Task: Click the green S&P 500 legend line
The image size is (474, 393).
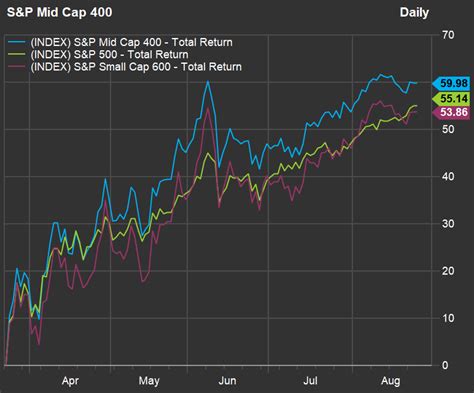Action: [17, 54]
